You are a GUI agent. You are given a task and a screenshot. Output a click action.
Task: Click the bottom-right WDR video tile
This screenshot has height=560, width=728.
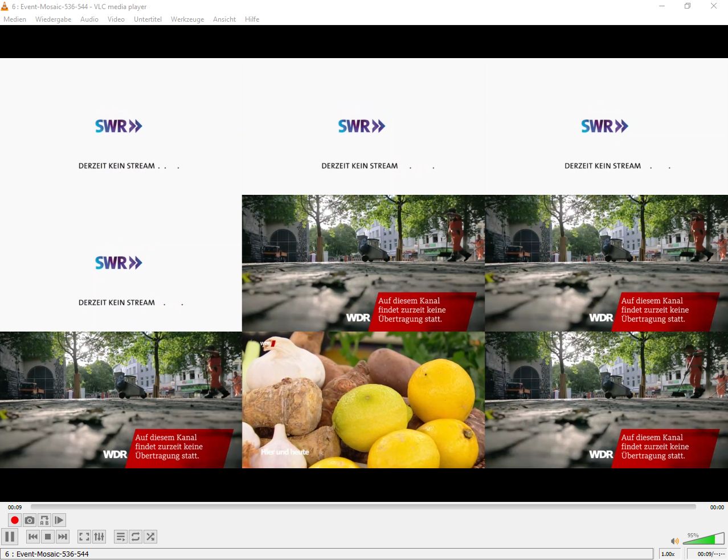[607, 400]
